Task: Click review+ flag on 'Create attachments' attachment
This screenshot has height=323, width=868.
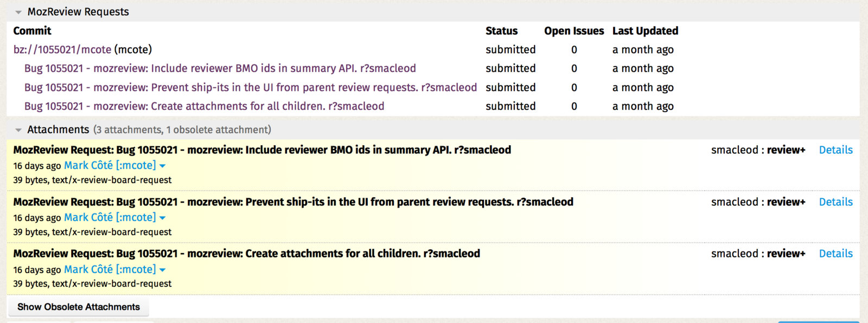Action: tap(786, 254)
